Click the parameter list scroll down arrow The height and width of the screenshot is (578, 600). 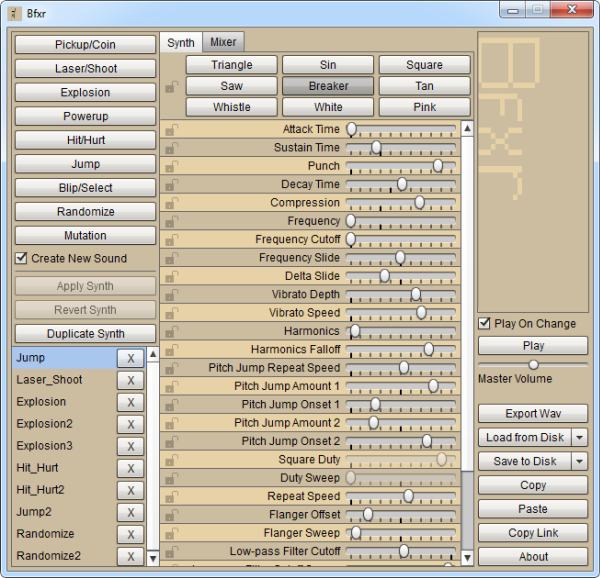467,558
